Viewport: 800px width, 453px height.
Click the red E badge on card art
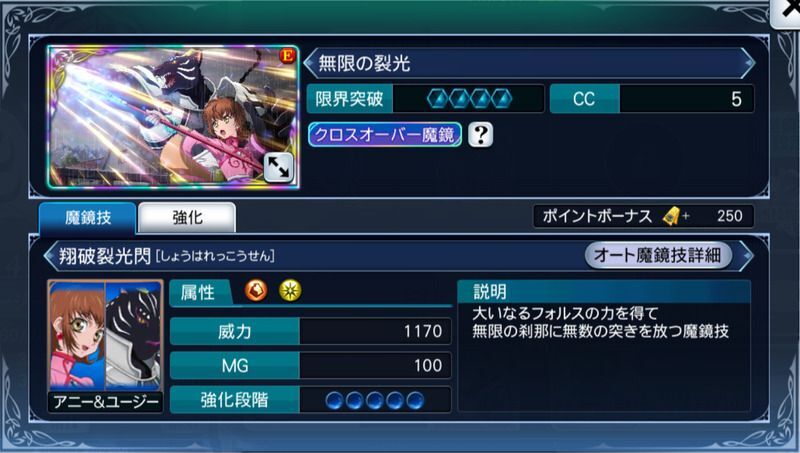[x=287, y=56]
